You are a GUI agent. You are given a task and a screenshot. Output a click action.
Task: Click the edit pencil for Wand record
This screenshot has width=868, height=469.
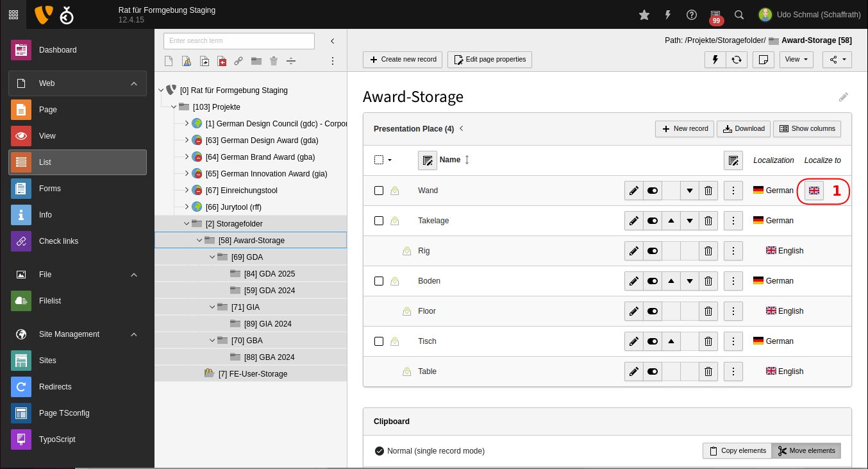pos(633,191)
